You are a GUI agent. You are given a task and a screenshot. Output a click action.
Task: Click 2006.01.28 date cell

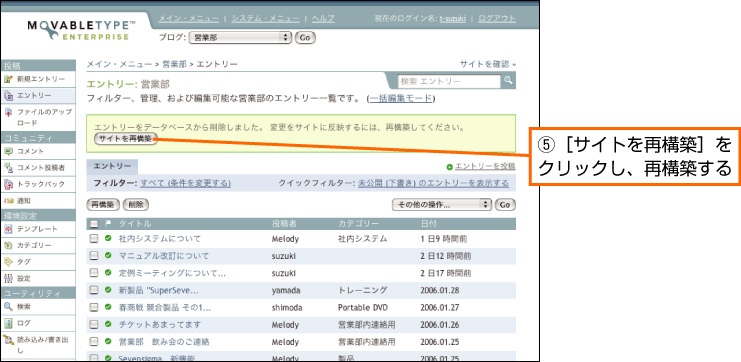(x=439, y=290)
